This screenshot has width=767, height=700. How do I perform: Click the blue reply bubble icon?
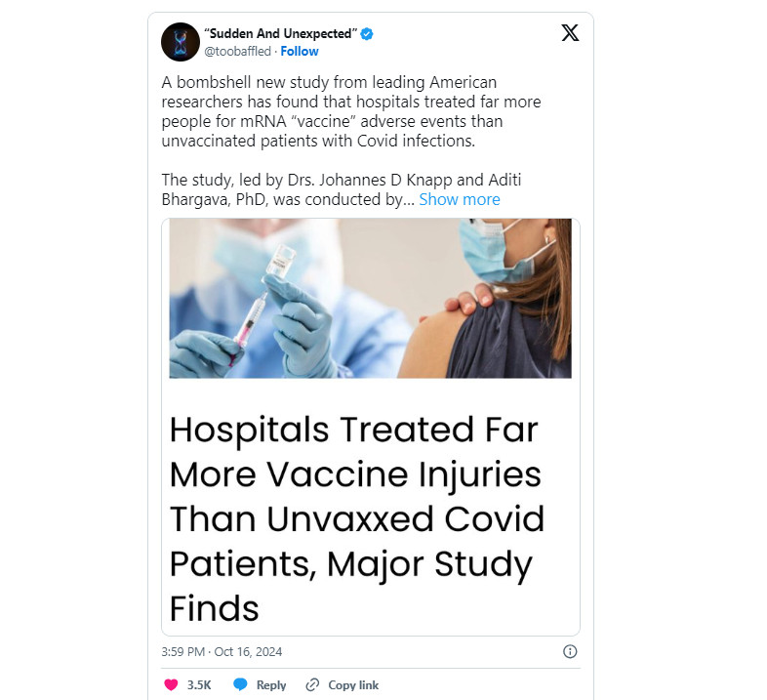click(240, 684)
